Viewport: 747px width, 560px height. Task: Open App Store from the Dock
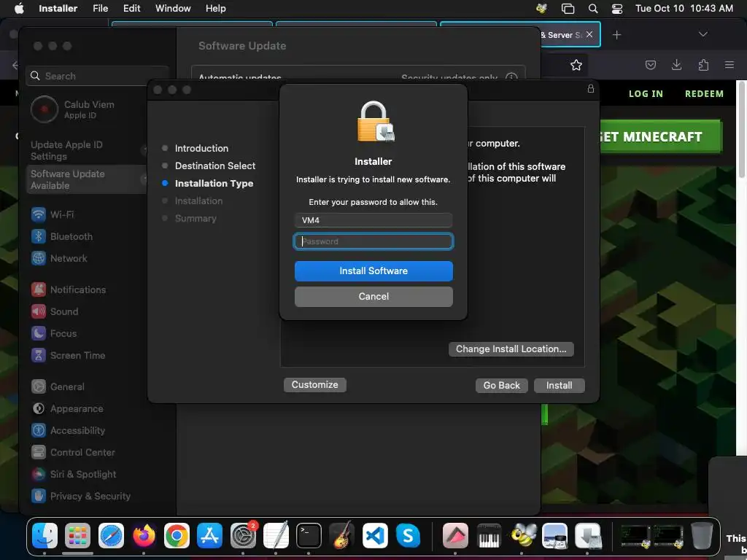pyautogui.click(x=209, y=535)
